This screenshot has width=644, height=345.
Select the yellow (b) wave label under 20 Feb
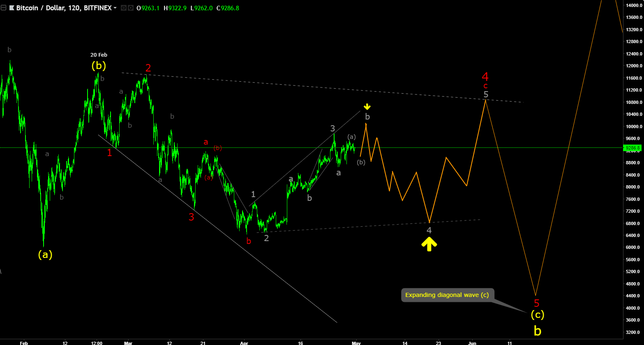pyautogui.click(x=99, y=66)
